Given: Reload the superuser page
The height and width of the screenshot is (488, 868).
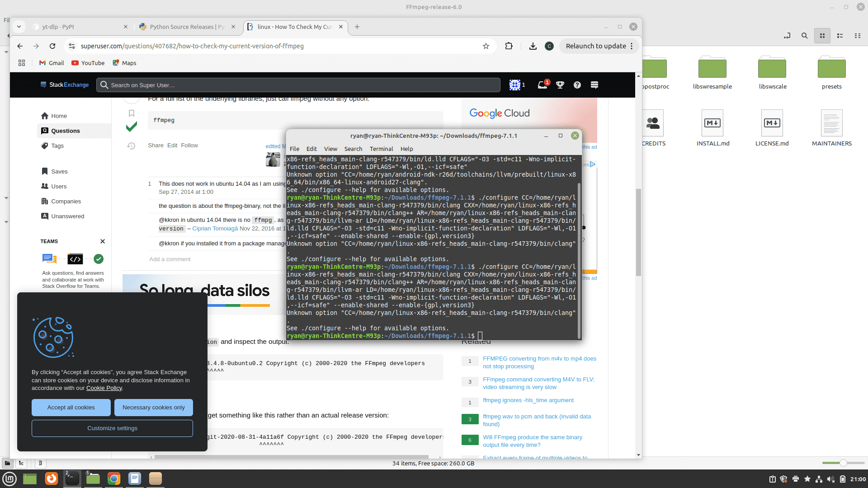Looking at the screenshot, I should (52, 46).
